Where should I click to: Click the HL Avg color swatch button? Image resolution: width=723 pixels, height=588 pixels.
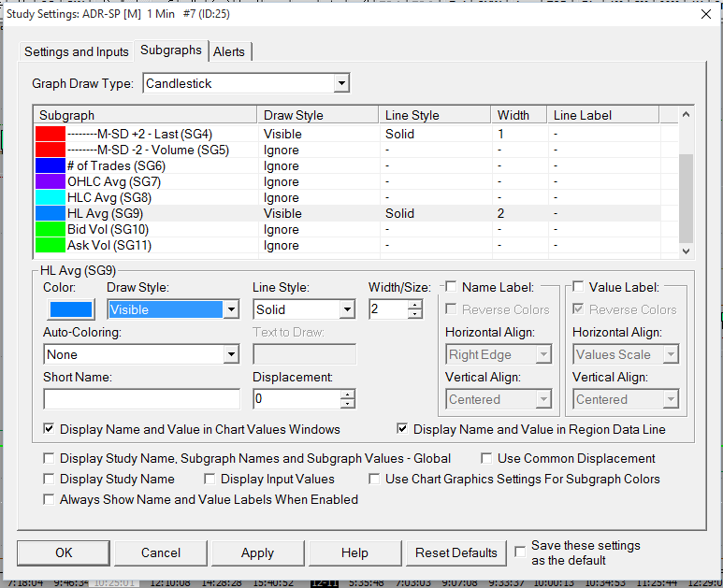(70, 309)
